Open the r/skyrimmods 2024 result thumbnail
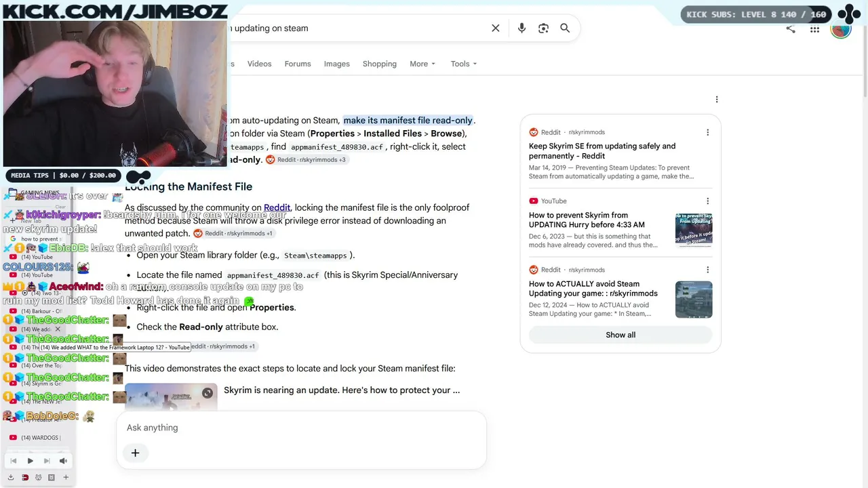Viewport: 868px width, 488px height. coord(694,300)
